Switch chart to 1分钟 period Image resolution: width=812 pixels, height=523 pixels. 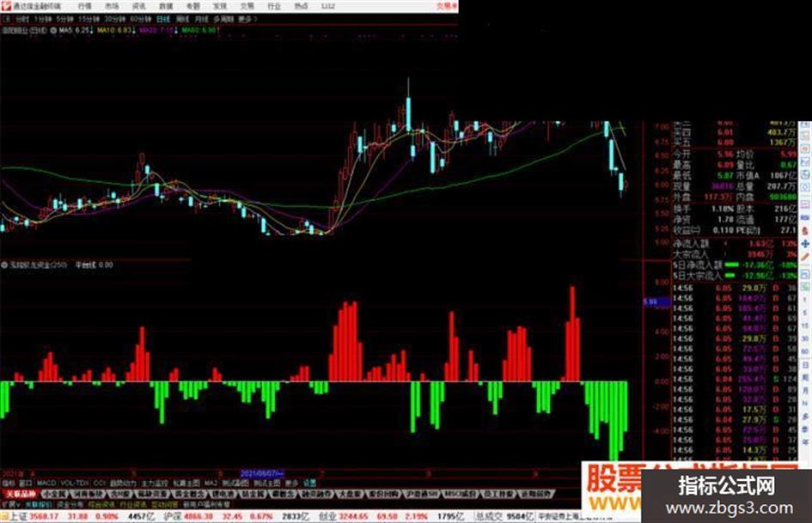coord(43,19)
